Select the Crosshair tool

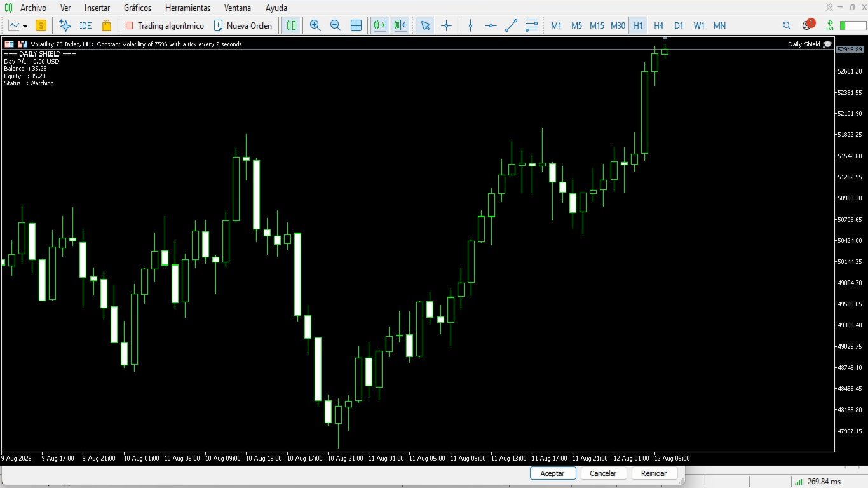point(446,25)
